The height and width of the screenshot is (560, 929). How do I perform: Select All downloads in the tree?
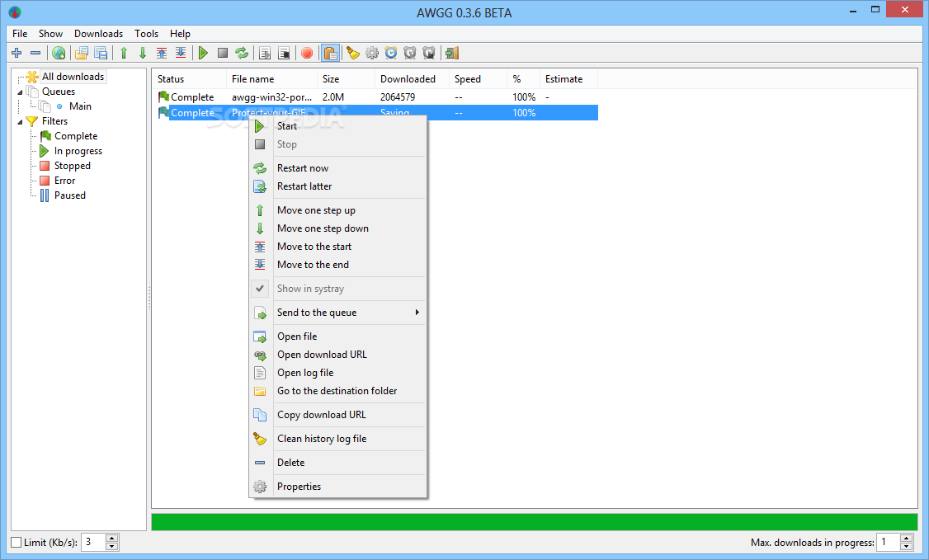(x=73, y=77)
